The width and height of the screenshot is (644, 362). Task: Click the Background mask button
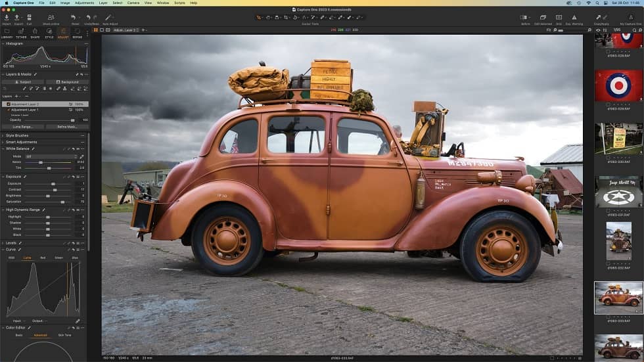coord(67,82)
